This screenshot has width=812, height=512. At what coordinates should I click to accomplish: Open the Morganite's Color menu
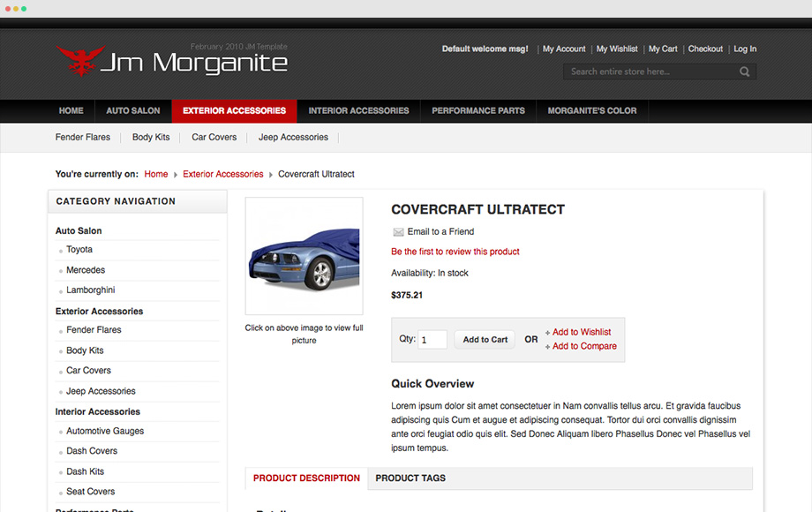pyautogui.click(x=592, y=111)
